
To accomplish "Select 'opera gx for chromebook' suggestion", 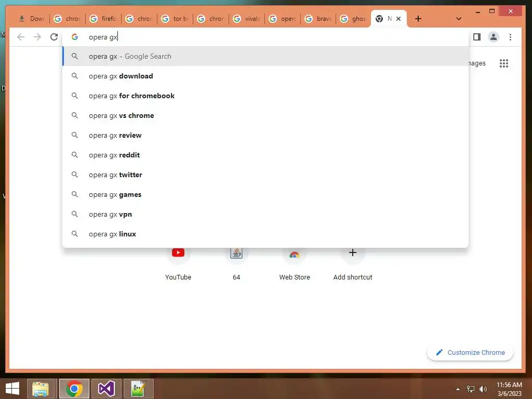I will (x=265, y=96).
